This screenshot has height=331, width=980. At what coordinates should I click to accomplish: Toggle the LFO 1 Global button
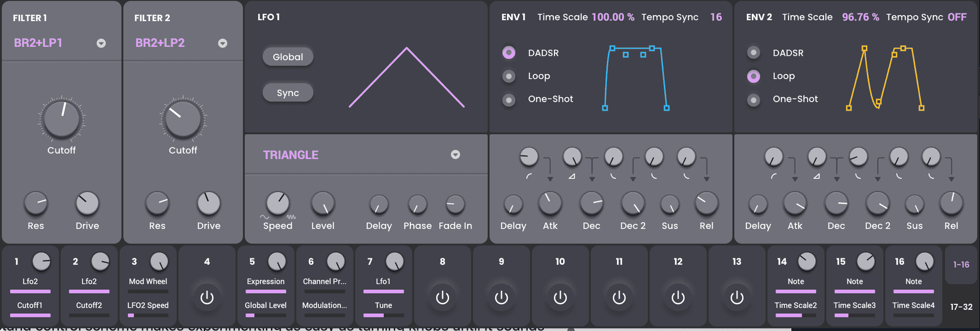coord(288,57)
